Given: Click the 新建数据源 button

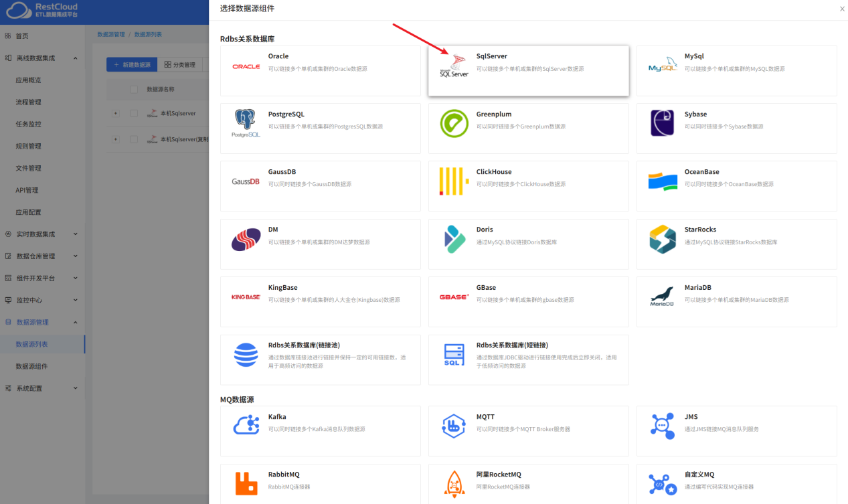Looking at the screenshot, I should [132, 65].
